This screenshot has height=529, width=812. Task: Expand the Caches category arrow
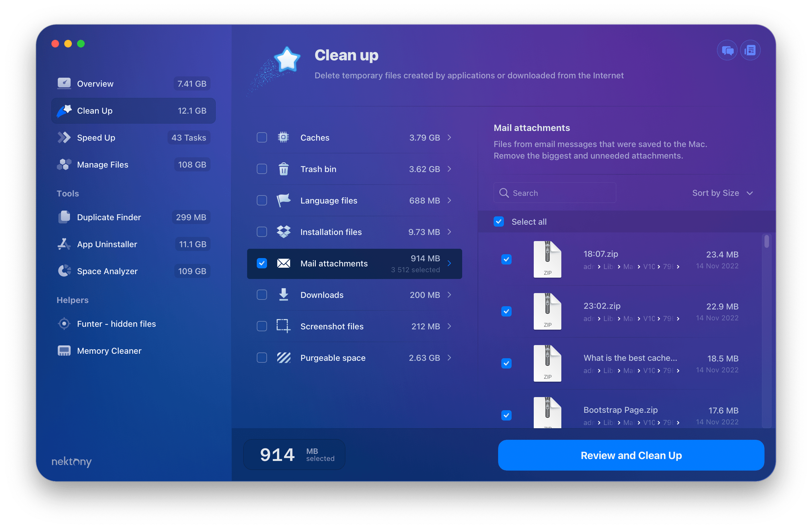(x=451, y=137)
